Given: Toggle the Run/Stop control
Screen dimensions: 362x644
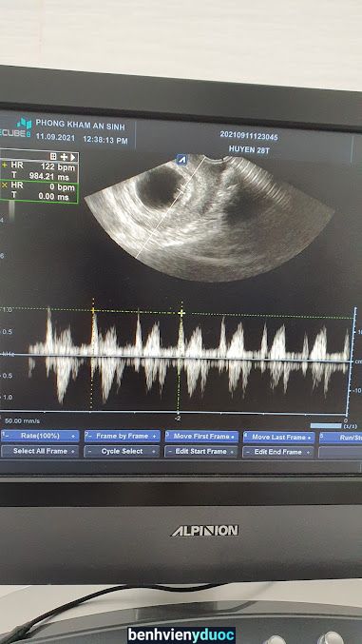Looking at the screenshot, I should 341,438.
